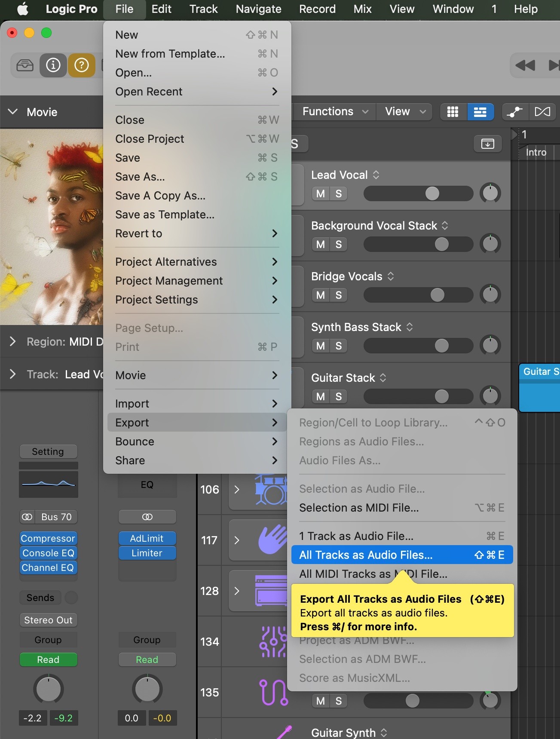
Task: Solo the Guitar Stack track
Action: point(339,397)
